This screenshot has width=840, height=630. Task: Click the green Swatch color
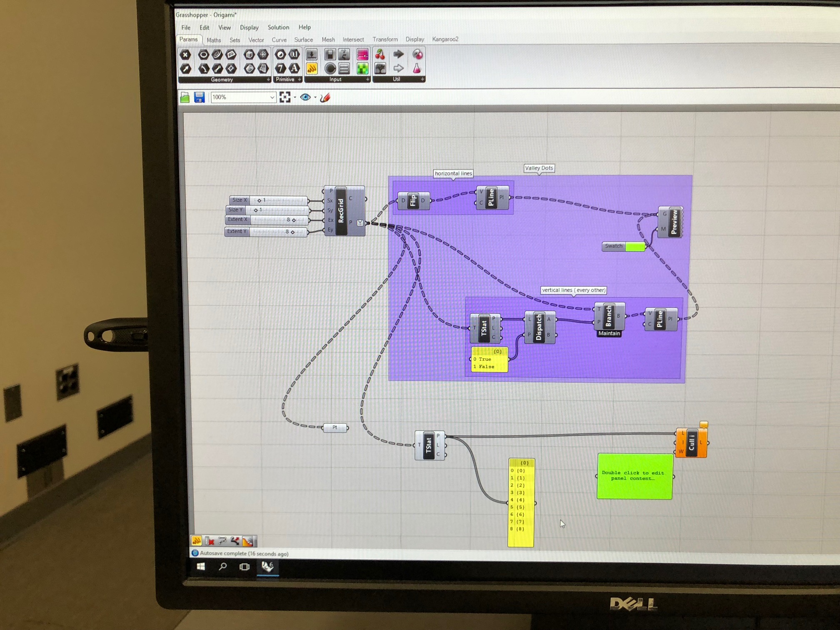click(635, 247)
